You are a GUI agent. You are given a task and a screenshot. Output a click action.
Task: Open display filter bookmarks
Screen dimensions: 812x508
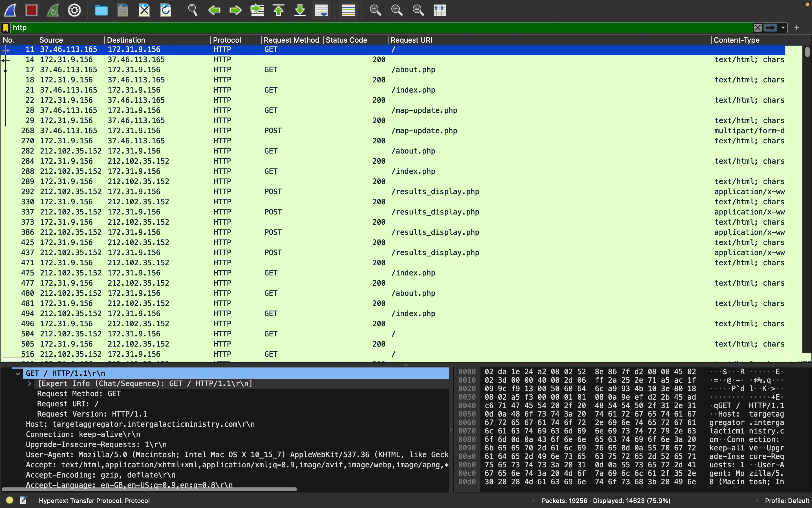point(6,28)
